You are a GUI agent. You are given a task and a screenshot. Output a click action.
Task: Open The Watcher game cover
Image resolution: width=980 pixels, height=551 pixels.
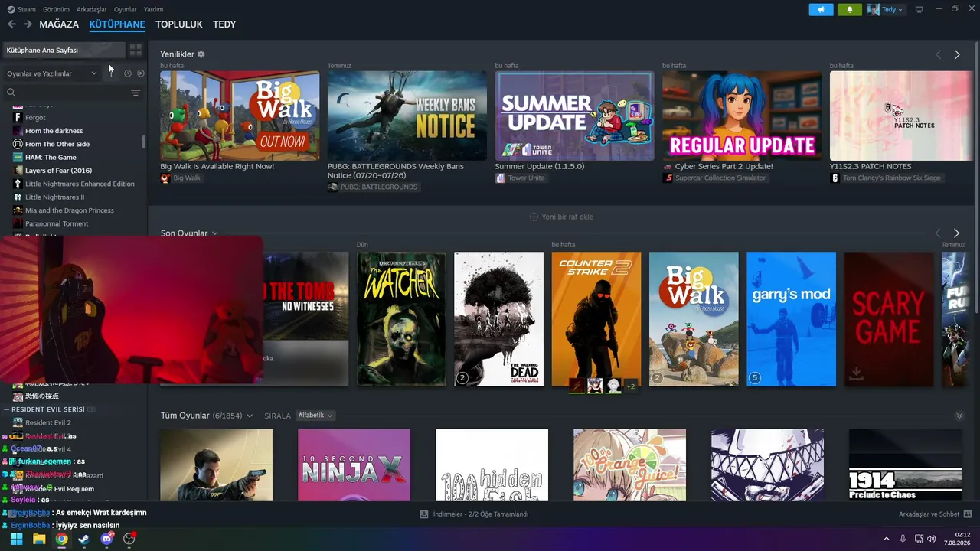pyautogui.click(x=401, y=319)
